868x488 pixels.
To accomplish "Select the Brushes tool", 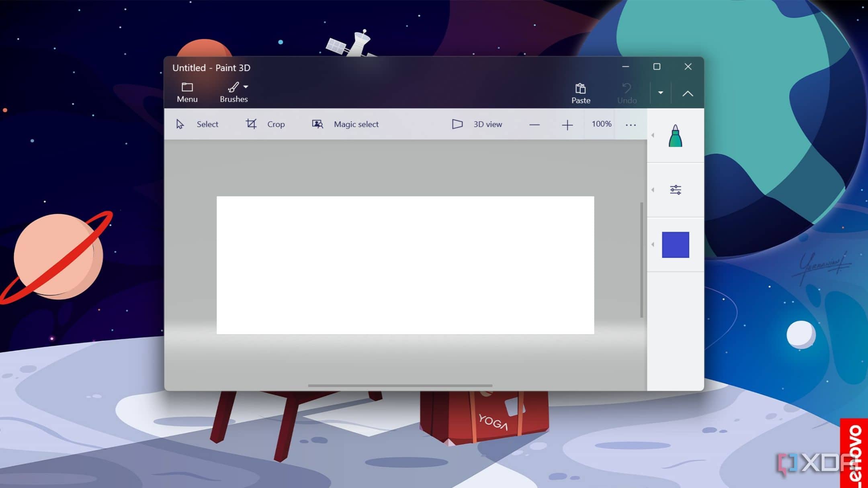I will pyautogui.click(x=233, y=92).
